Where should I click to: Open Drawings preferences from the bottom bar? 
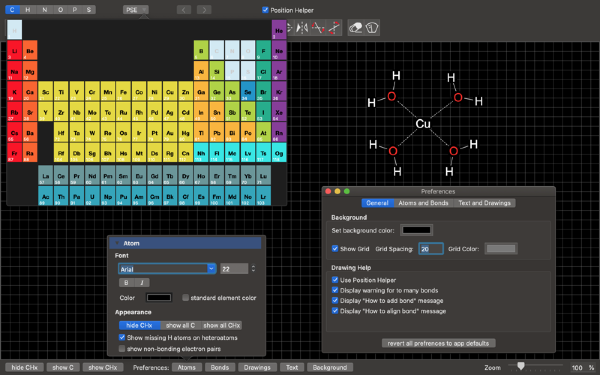(257, 367)
